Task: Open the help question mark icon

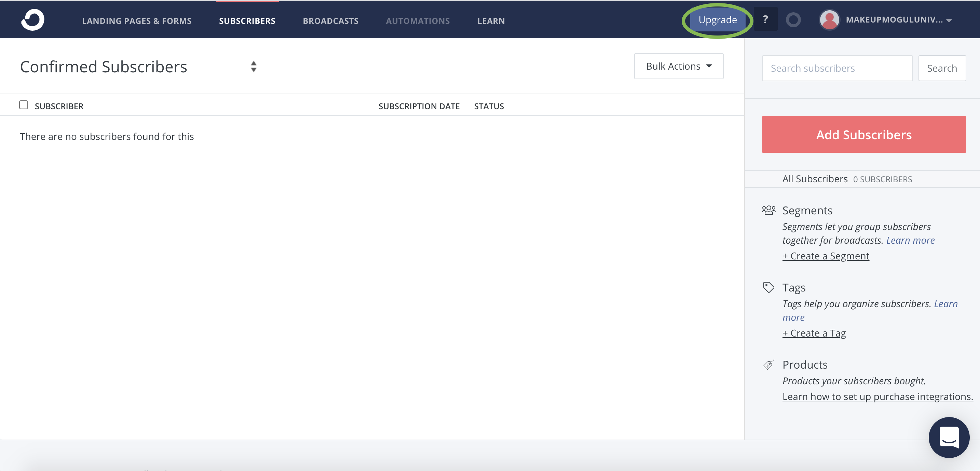Action: pos(765,19)
